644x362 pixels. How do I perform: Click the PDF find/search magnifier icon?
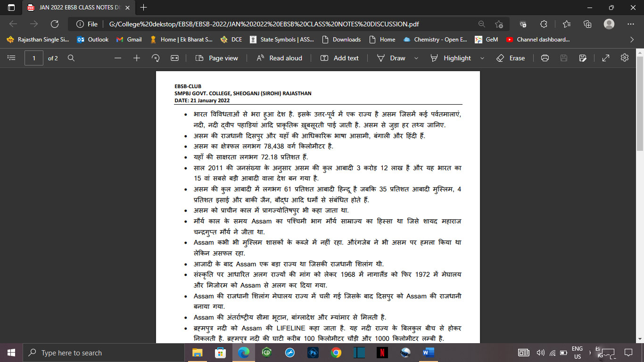click(x=71, y=58)
